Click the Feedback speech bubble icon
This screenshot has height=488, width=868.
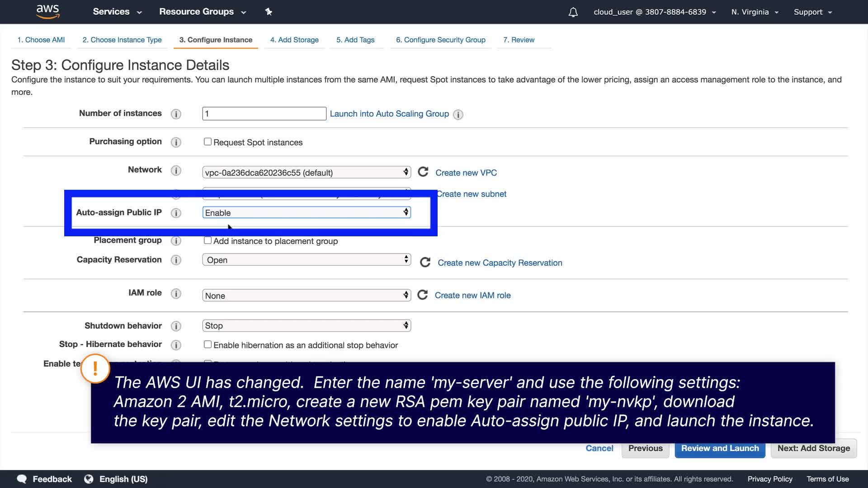(x=21, y=479)
